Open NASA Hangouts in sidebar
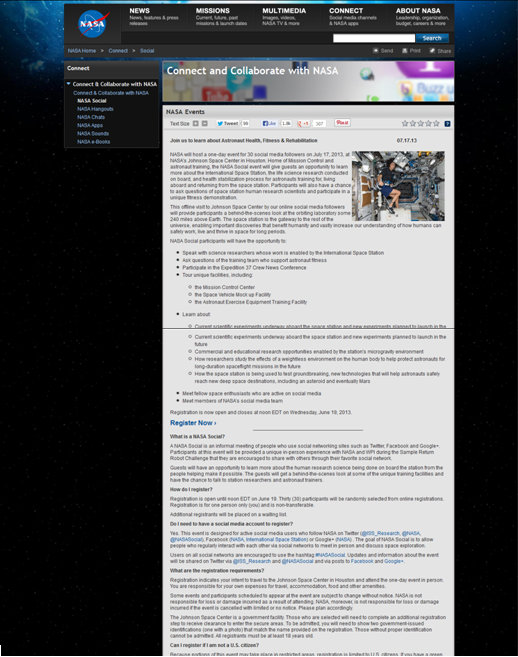 pyautogui.click(x=95, y=109)
